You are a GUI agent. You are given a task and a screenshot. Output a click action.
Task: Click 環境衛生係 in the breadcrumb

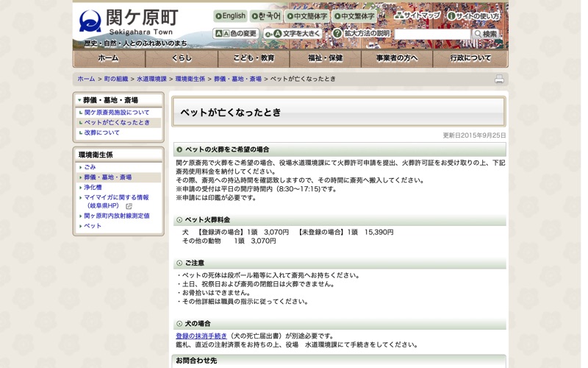[x=190, y=79]
